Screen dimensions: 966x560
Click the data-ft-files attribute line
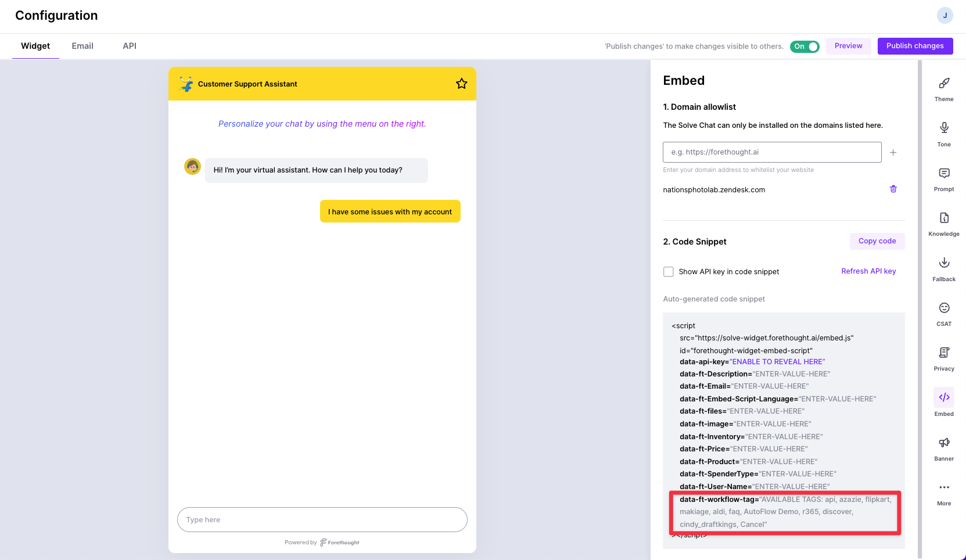[742, 411]
